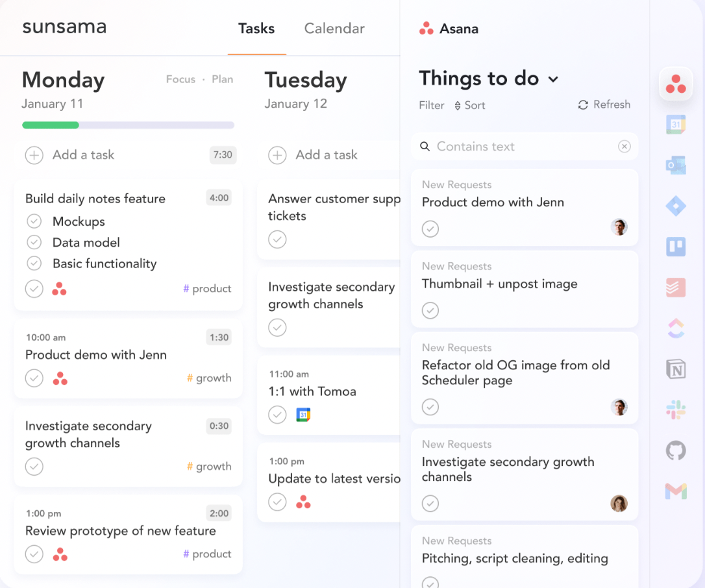The height and width of the screenshot is (588, 705).
Task: Open the Slack integration in sidebar
Action: coord(676,410)
